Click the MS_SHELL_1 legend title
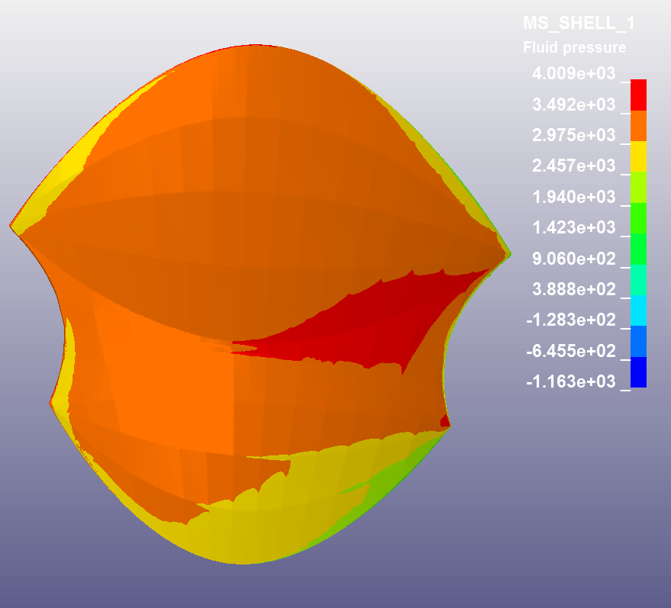The width and height of the screenshot is (671, 608). (578, 23)
